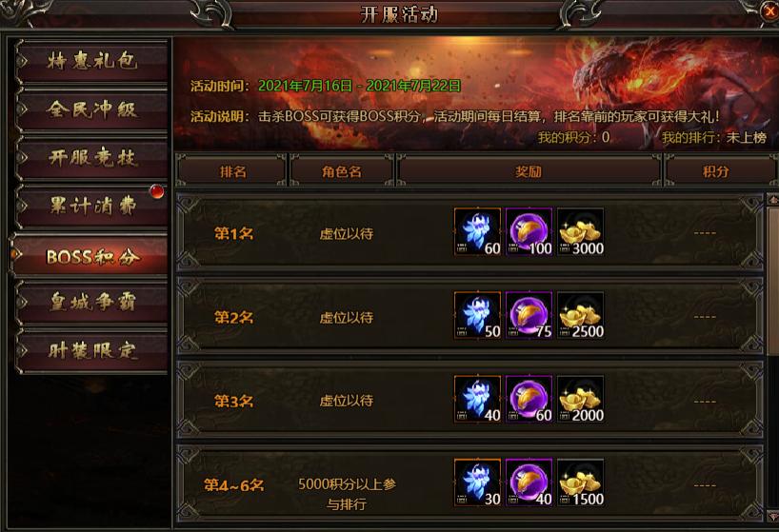Screen dimensions: 779x532
Task: Close the 开服活动 window
Action: 769,10
